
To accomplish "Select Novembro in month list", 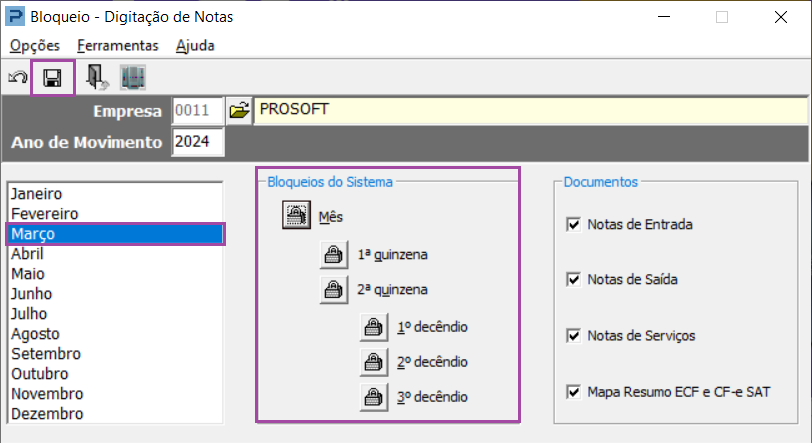I will tap(115, 394).
